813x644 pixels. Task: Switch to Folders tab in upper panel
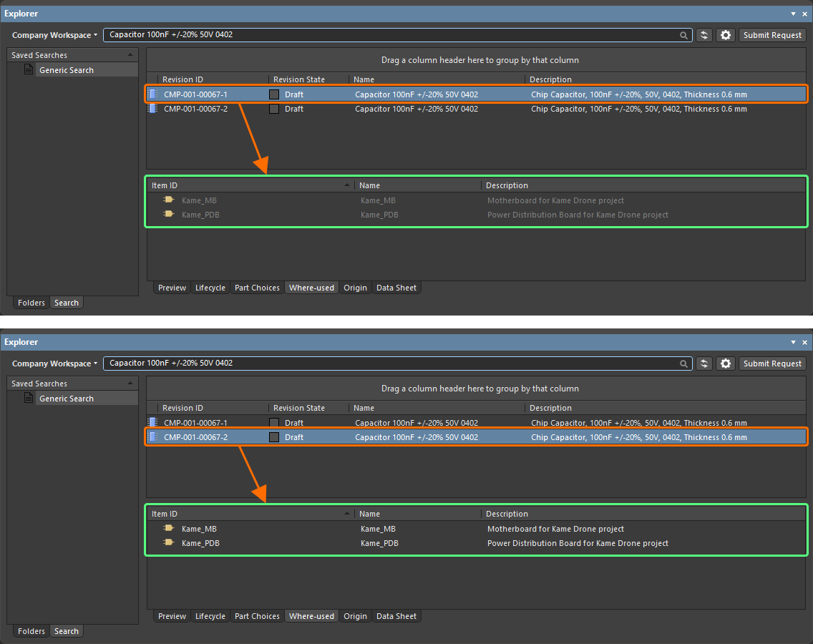pyautogui.click(x=31, y=303)
